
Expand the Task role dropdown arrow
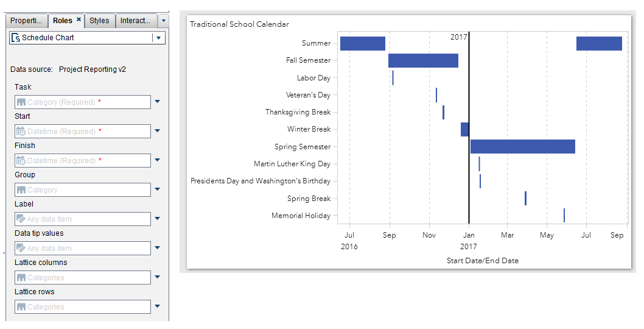pyautogui.click(x=157, y=102)
